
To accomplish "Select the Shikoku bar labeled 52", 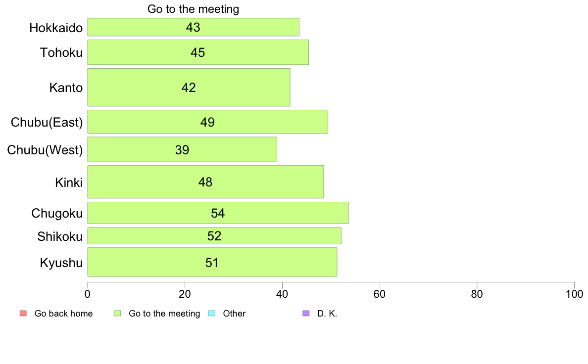I will 214,236.
